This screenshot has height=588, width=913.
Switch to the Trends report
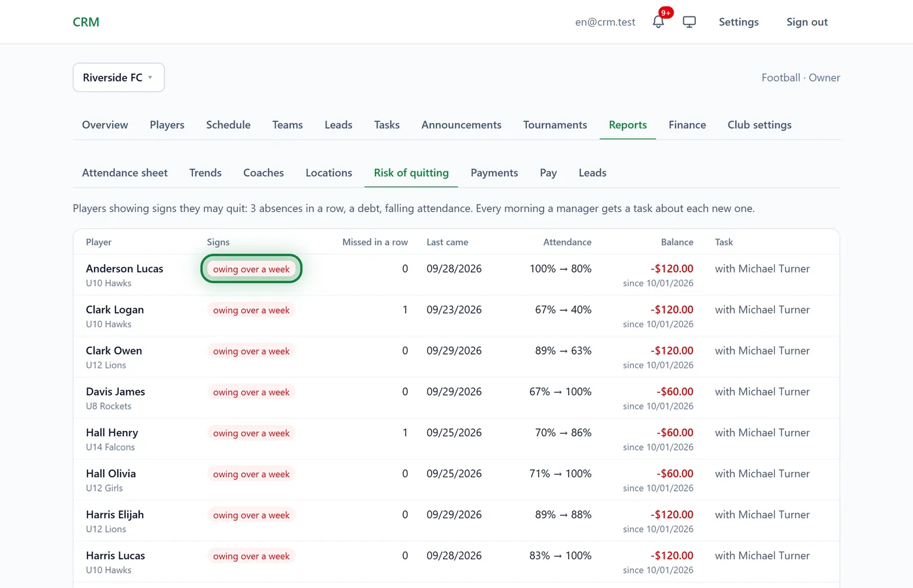(205, 173)
